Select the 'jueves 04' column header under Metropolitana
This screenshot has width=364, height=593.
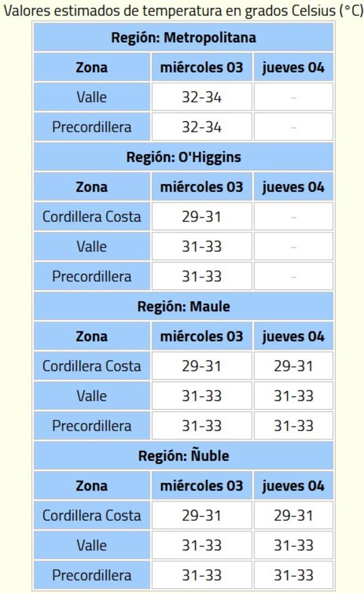[x=293, y=68]
